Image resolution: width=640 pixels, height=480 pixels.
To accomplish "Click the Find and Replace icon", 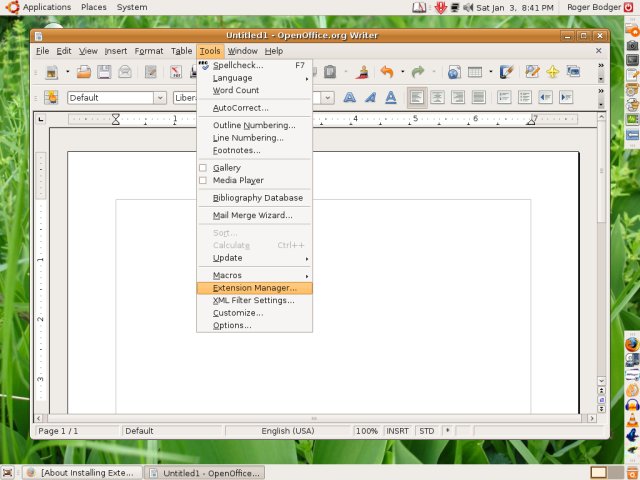I will tap(532, 72).
